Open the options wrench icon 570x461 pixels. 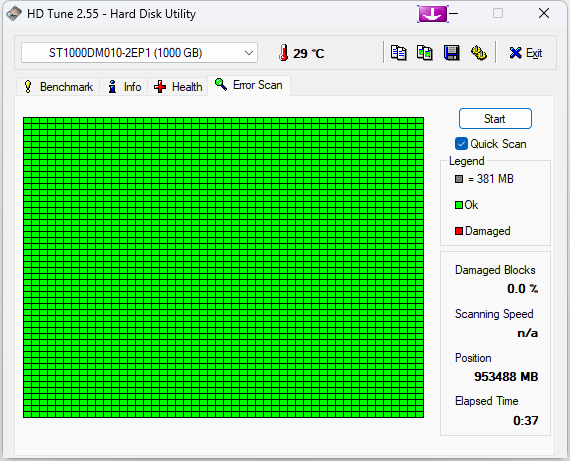[x=479, y=53]
